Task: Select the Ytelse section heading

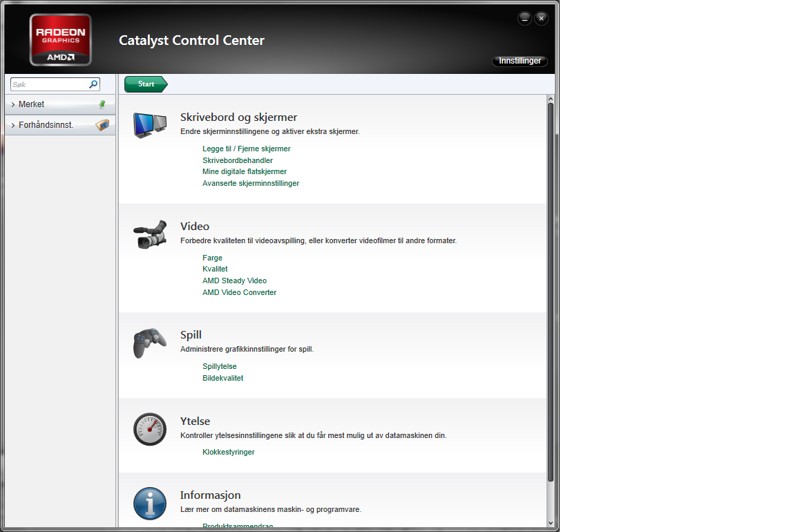Action: pos(195,421)
